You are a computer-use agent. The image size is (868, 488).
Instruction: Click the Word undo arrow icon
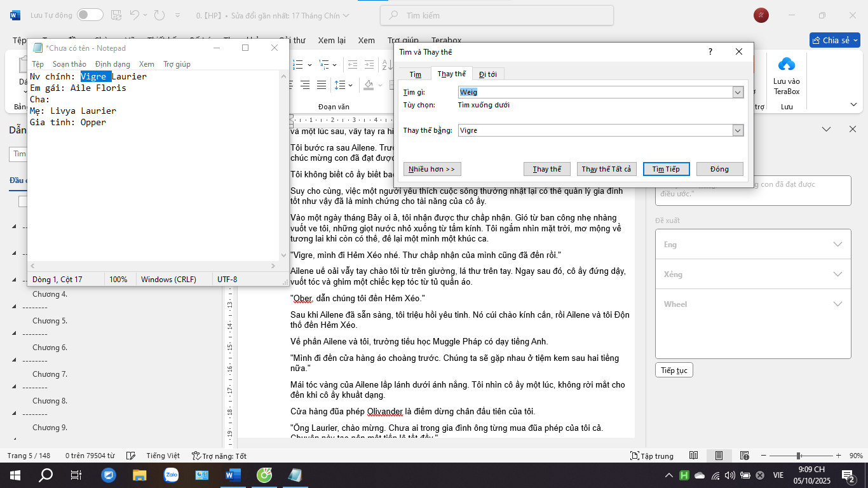[134, 15]
